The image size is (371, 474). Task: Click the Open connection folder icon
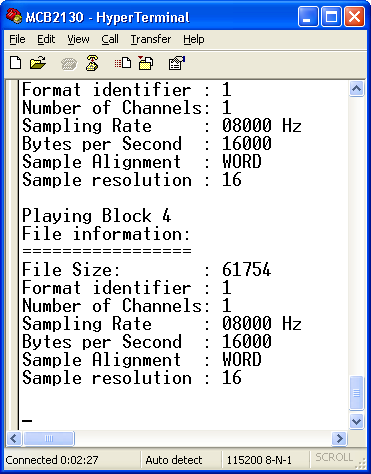[x=38, y=63]
